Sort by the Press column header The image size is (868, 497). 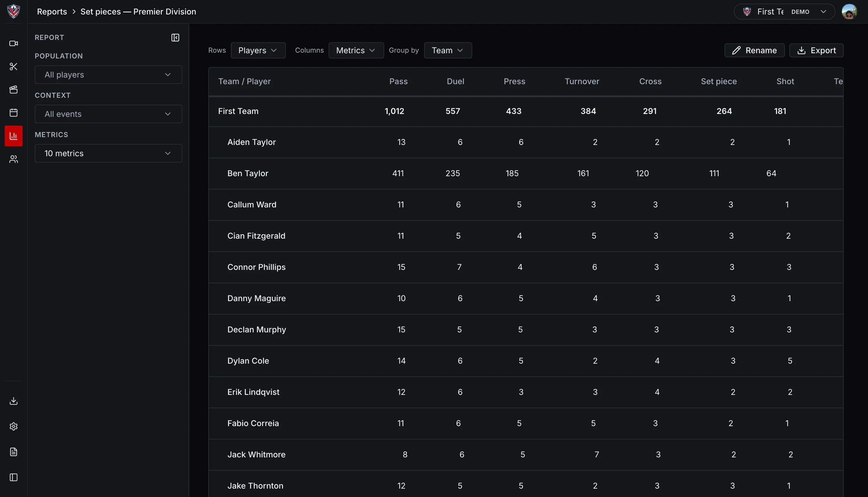(x=514, y=81)
